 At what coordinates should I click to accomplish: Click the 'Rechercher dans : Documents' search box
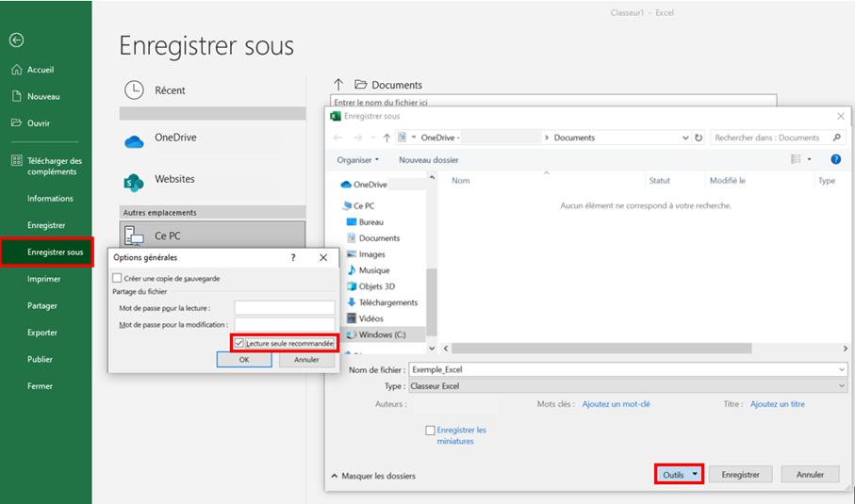pyautogui.click(x=777, y=138)
